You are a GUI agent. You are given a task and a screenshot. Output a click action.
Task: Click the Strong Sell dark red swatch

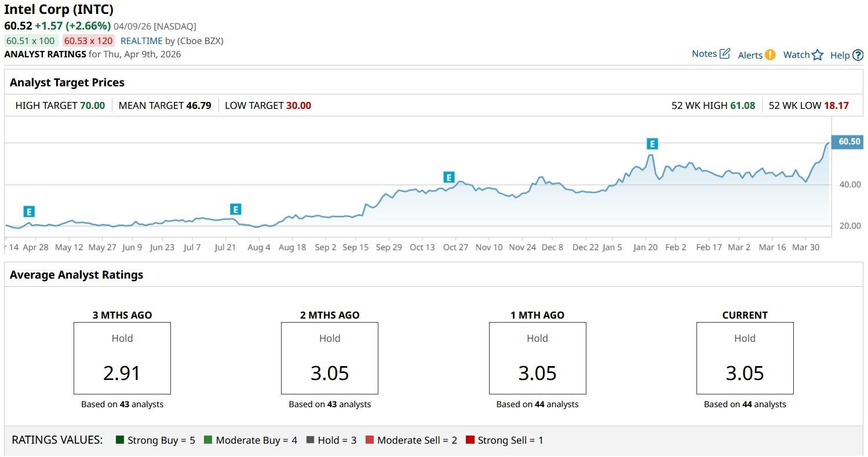(x=470, y=440)
